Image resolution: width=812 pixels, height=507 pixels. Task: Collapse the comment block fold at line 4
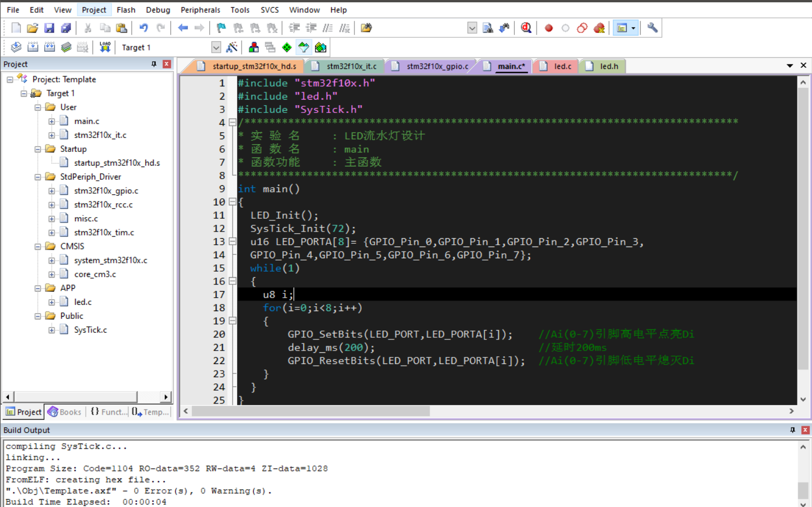click(x=233, y=122)
